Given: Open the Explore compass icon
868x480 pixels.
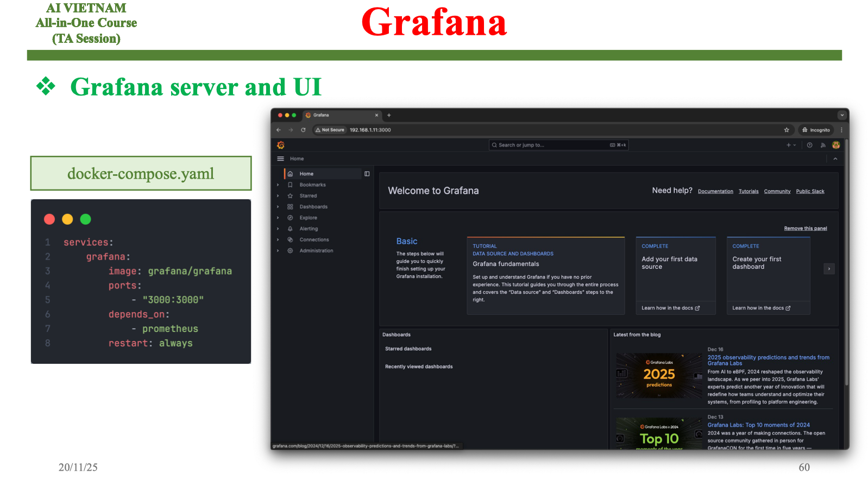Looking at the screenshot, I should tap(290, 218).
